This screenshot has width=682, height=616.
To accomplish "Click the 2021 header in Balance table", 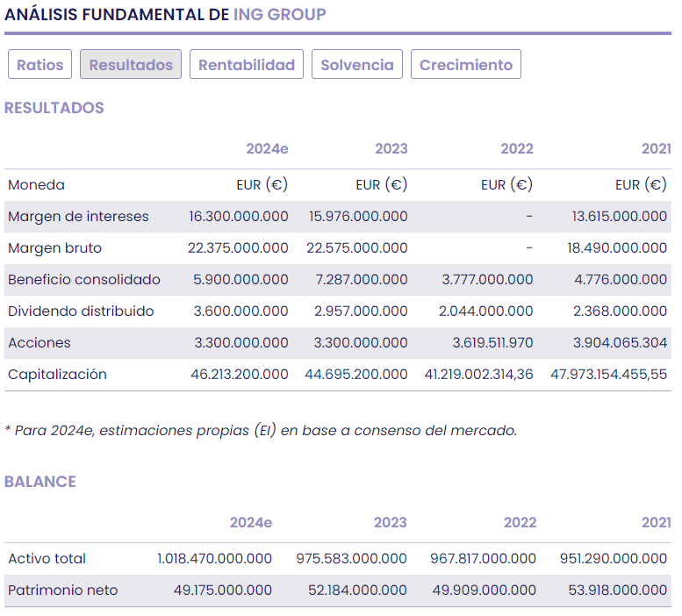I will 657,522.
